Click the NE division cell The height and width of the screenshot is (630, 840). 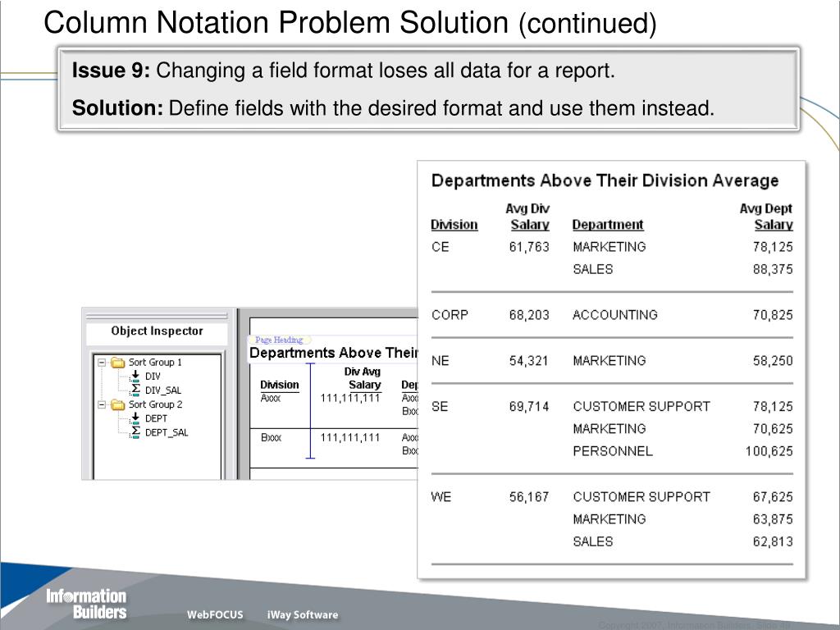point(441,361)
